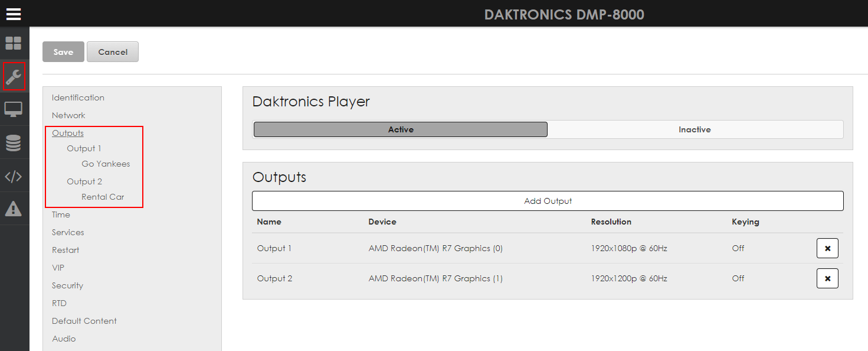Click the Save button
This screenshot has height=351, width=868.
click(63, 52)
